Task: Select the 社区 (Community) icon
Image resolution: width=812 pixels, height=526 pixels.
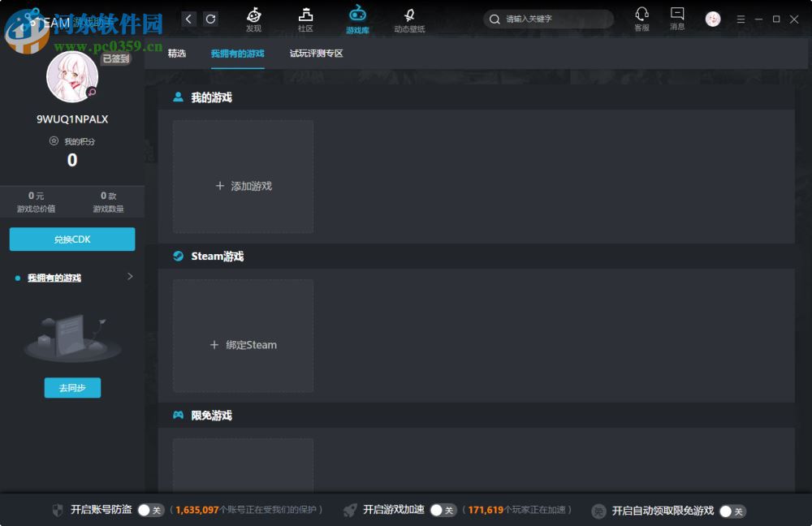Action: (305, 19)
